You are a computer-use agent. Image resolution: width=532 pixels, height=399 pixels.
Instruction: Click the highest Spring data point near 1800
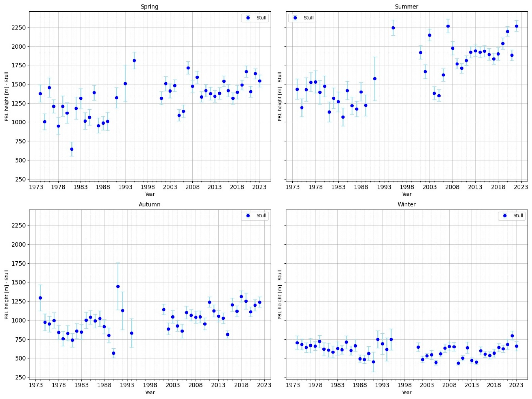click(x=134, y=61)
